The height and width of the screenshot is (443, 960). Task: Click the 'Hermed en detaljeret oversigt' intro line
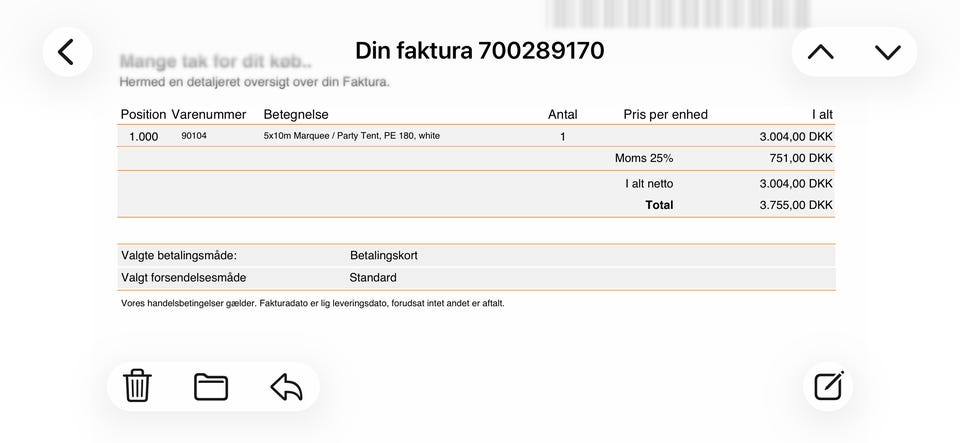point(254,82)
